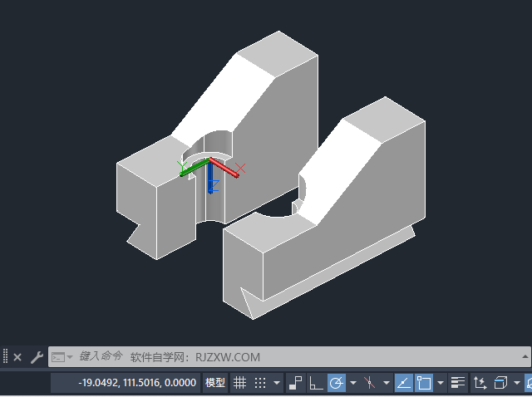Toggle dynamic UCS icon

click(x=480, y=383)
